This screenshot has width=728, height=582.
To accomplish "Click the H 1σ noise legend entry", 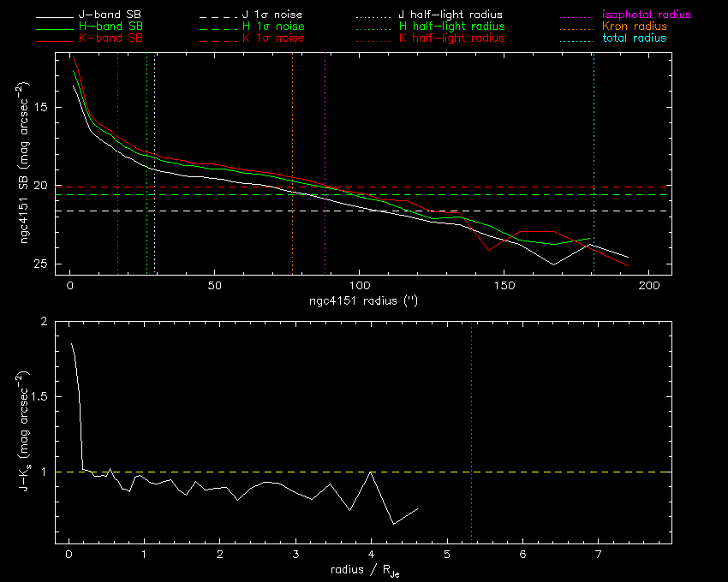I will point(274,27).
